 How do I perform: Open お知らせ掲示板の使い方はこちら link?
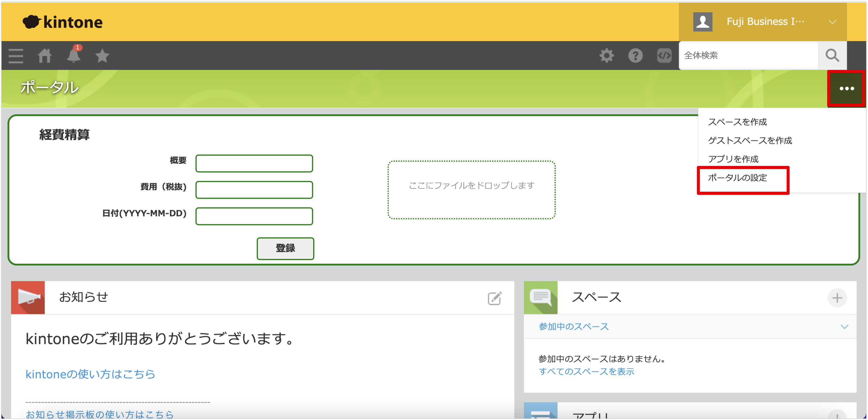tap(100, 414)
